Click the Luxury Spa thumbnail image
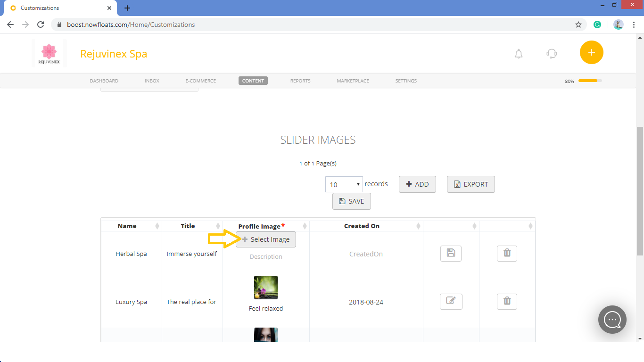 pyautogui.click(x=266, y=288)
